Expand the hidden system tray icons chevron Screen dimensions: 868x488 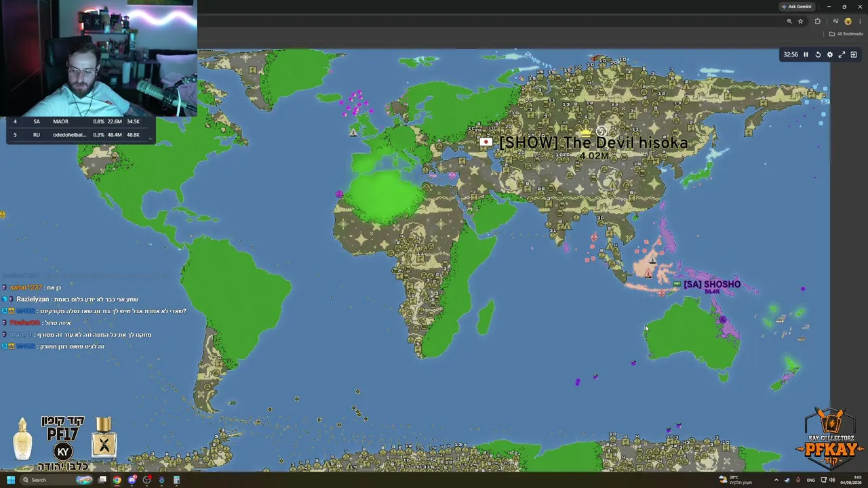[776, 480]
